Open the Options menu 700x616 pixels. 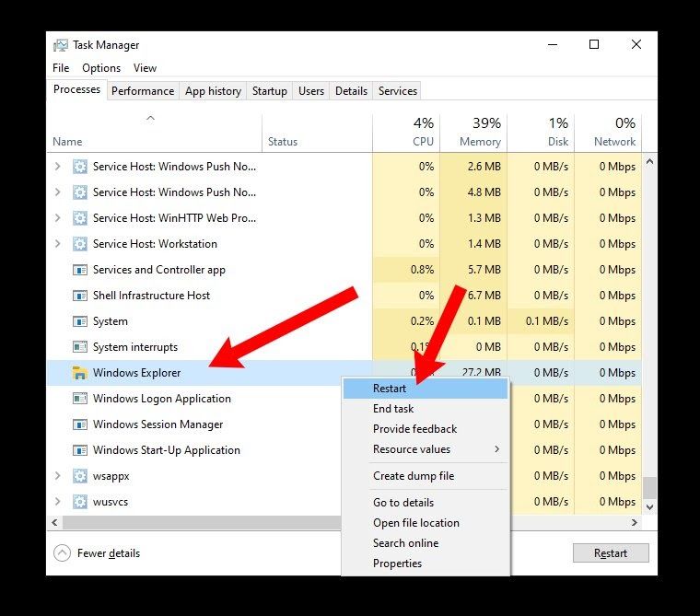coord(101,68)
